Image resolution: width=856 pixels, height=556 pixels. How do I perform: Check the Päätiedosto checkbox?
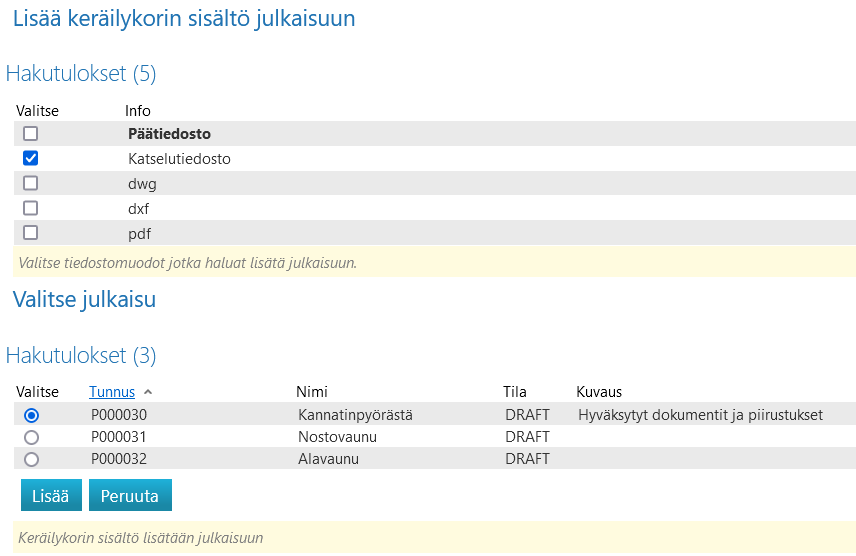31,133
